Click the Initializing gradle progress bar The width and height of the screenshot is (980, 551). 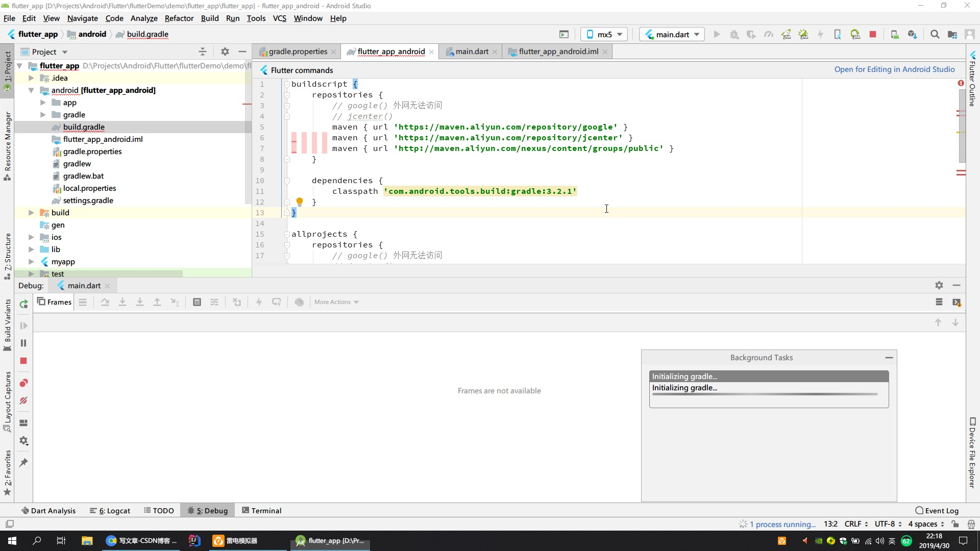765,394
